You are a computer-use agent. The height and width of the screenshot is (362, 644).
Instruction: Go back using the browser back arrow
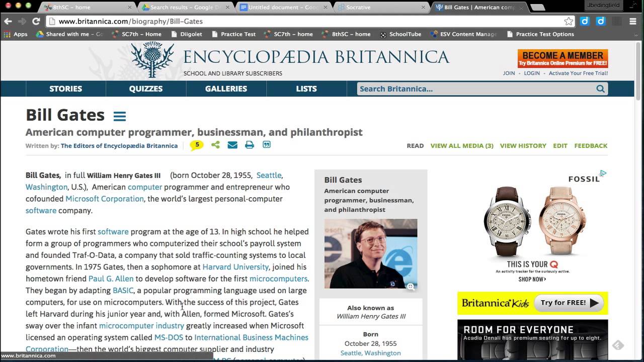tap(8, 21)
